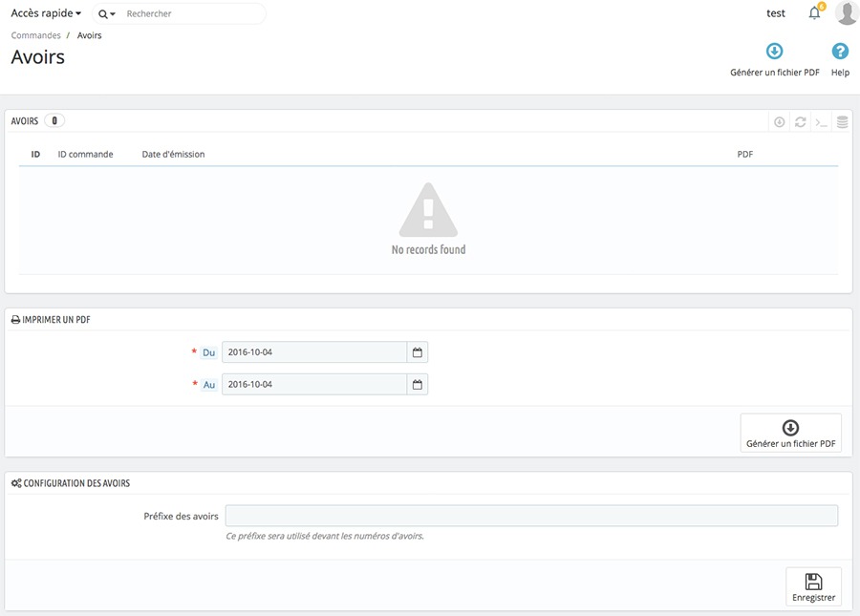The width and height of the screenshot is (860, 616).
Task: Click the export icon in the Avoirs panel
Action: point(780,122)
